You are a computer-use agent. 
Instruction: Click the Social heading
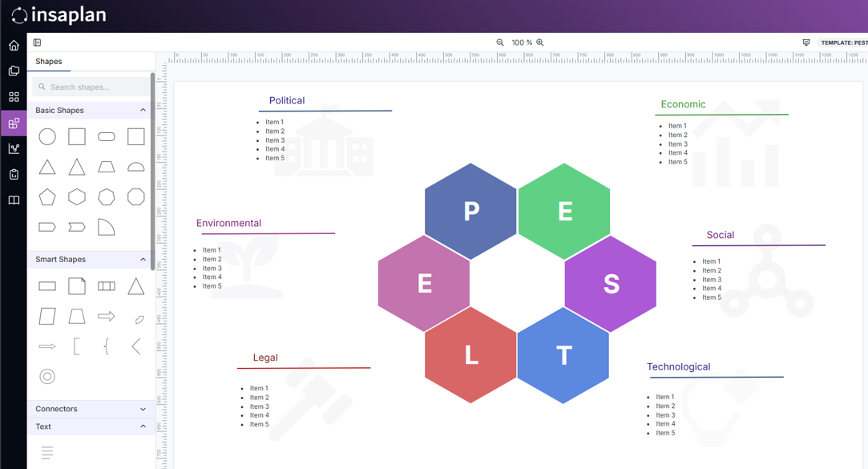coord(721,235)
